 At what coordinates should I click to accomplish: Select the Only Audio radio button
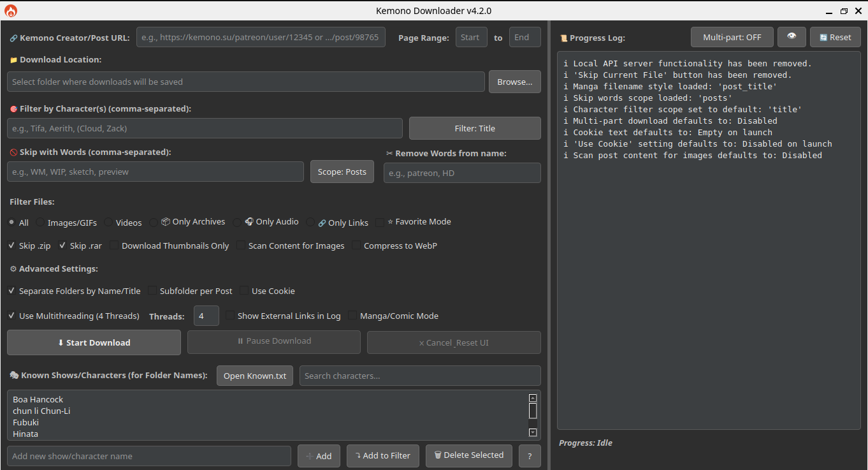click(x=237, y=222)
